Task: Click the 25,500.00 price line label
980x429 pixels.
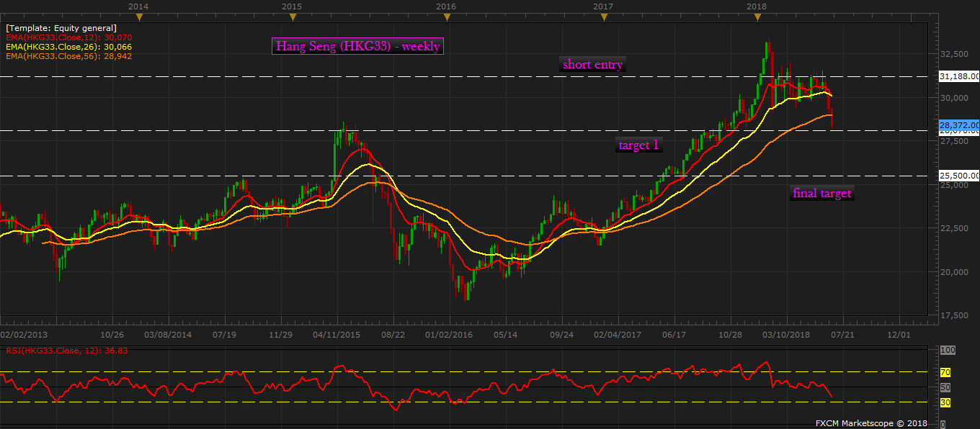Action: (x=959, y=176)
